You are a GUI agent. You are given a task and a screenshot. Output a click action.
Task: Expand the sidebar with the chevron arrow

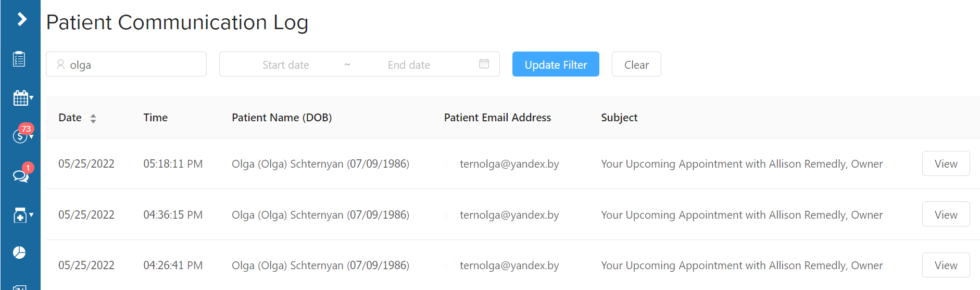pos(21,19)
